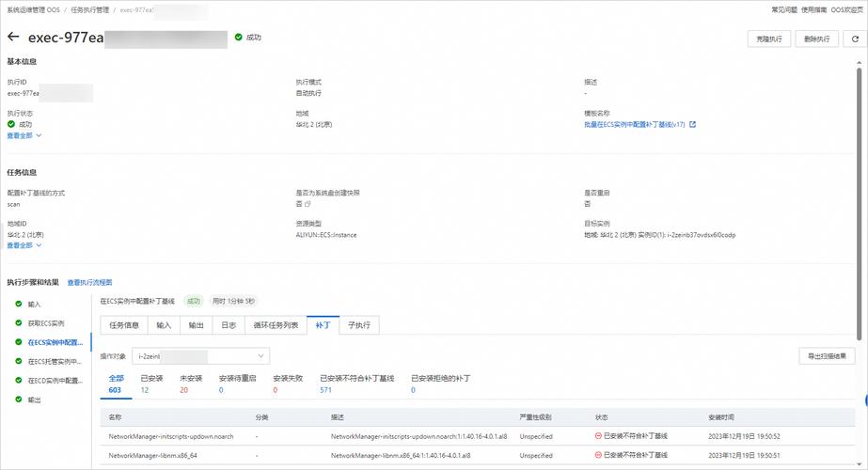
Task: Click the 删除执行 button
Action: (816, 39)
